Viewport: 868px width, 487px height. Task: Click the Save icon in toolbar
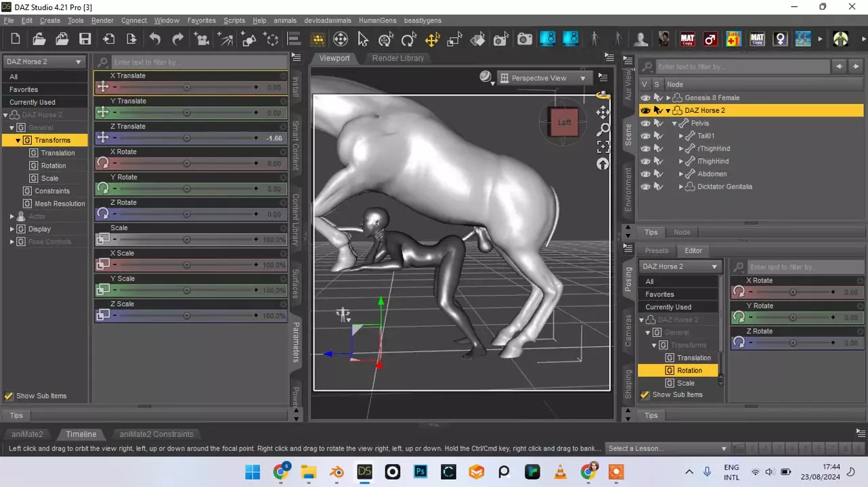pos(85,39)
